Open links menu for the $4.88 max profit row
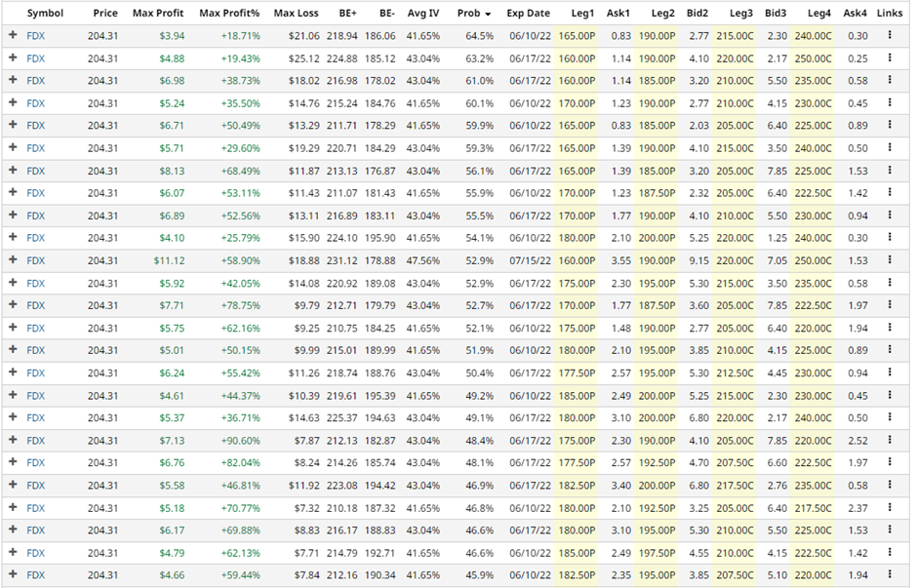The height and width of the screenshot is (588, 917). pyautogui.click(x=890, y=58)
